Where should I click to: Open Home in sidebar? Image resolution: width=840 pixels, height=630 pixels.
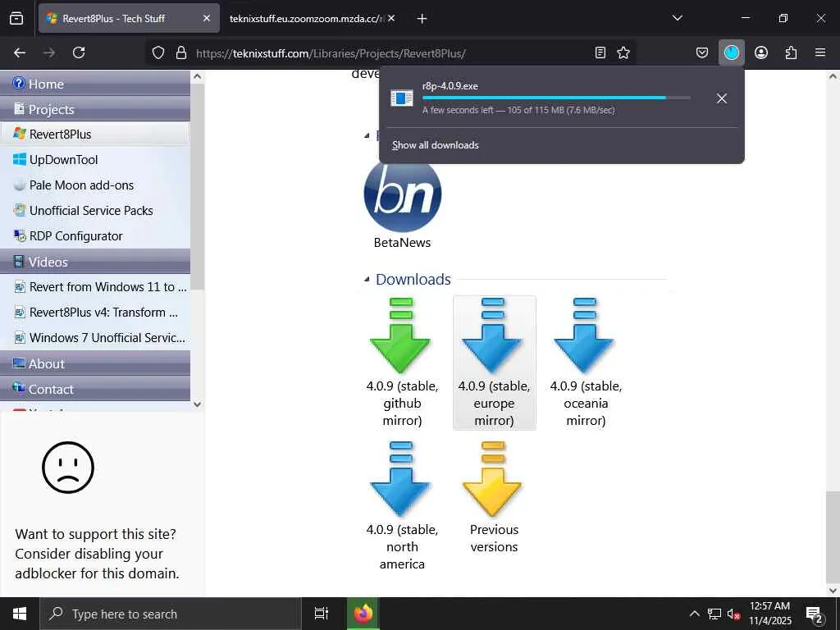(x=95, y=84)
